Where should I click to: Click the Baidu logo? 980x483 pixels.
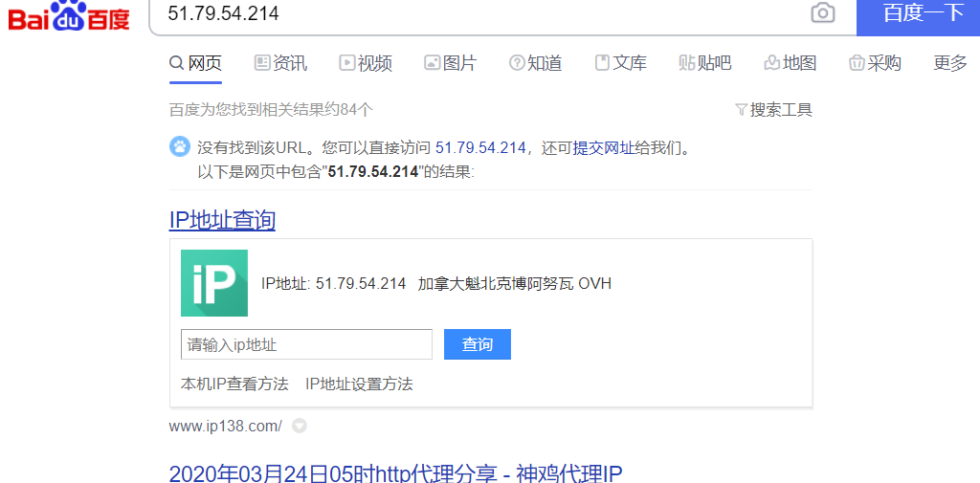pos(69,15)
